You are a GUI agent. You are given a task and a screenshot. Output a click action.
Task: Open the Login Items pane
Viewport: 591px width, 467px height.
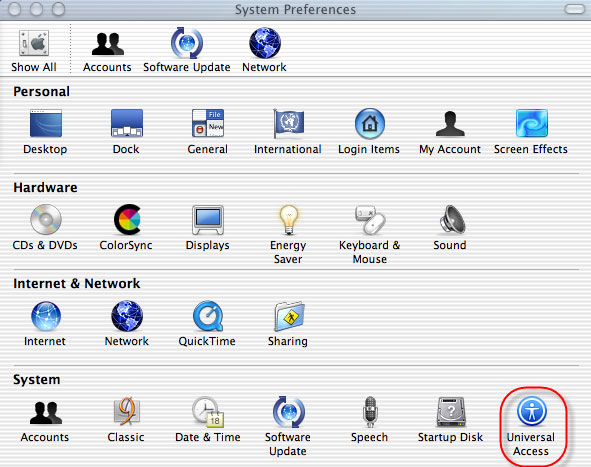point(370,123)
